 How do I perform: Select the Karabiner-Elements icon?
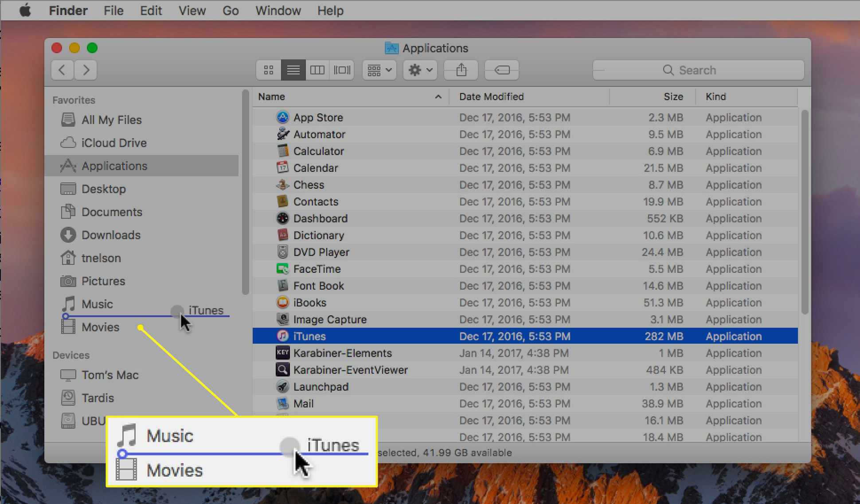(x=282, y=353)
